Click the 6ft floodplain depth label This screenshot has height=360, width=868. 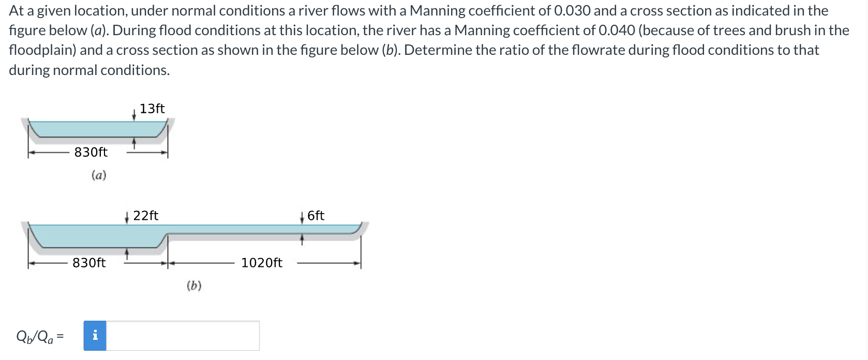point(316,216)
